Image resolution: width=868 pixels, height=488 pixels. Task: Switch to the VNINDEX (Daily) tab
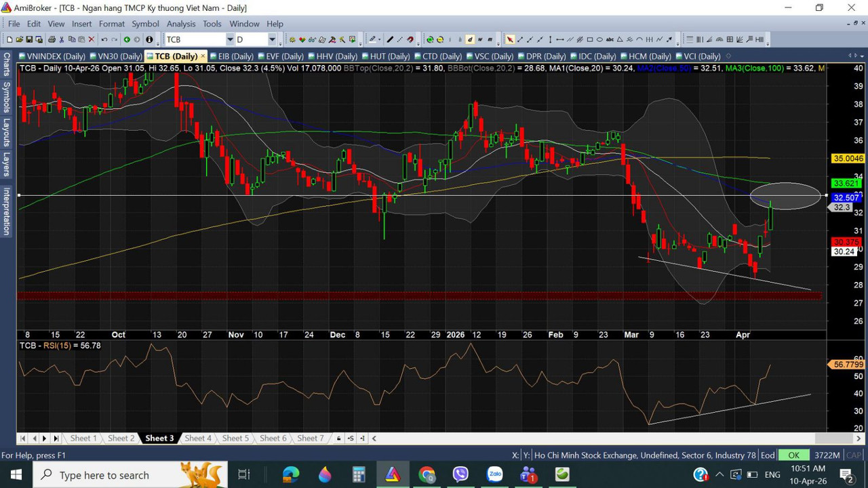click(52, 56)
